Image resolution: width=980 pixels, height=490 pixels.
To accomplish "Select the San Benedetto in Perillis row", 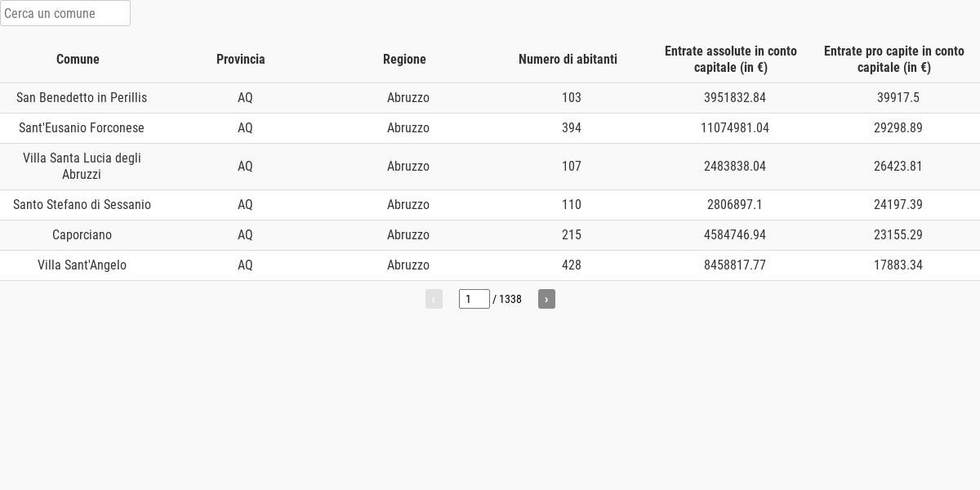I will tap(490, 98).
